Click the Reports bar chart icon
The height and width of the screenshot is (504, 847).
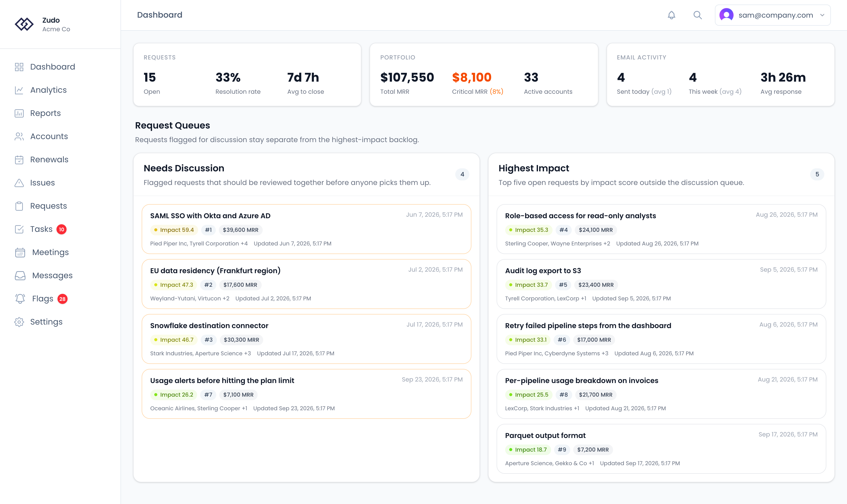tap(19, 113)
